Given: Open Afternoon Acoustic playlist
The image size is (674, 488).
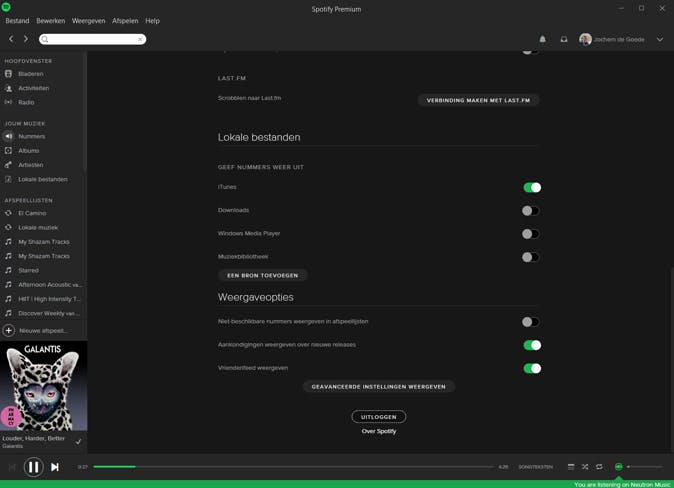Looking at the screenshot, I should coord(50,285).
